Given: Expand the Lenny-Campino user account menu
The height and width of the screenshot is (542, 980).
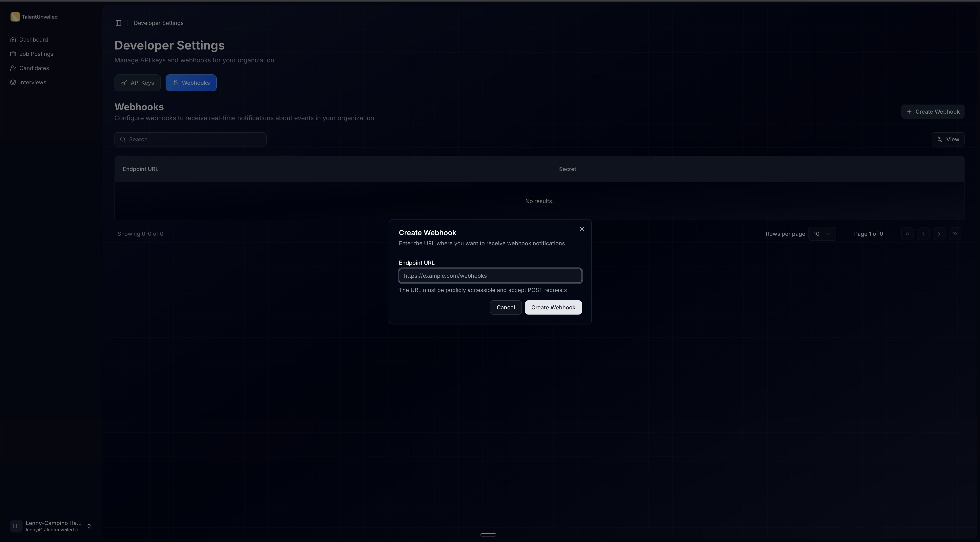Looking at the screenshot, I should pos(51,526).
